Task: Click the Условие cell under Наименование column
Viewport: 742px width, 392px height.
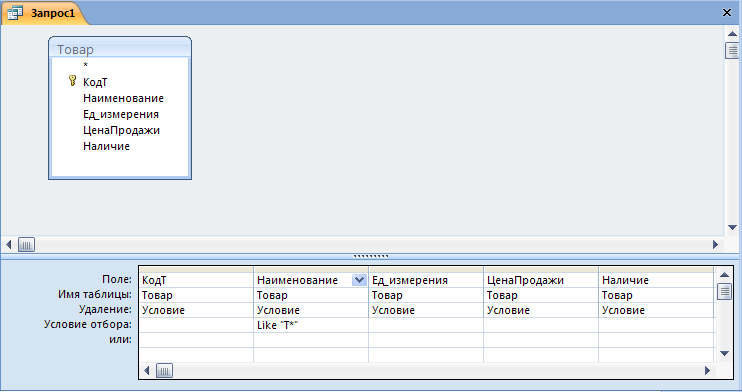Action: [311, 310]
